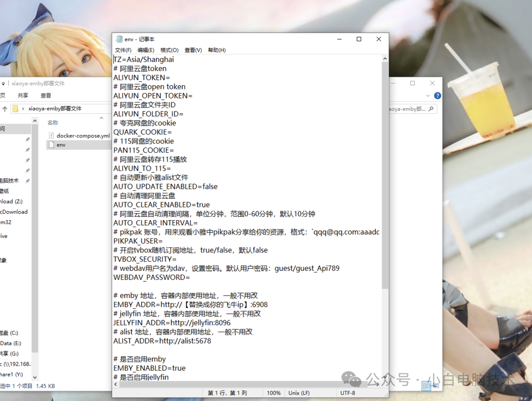Open 电脑技术 in navigation pane
This screenshot has width=532, height=401.
point(9,180)
